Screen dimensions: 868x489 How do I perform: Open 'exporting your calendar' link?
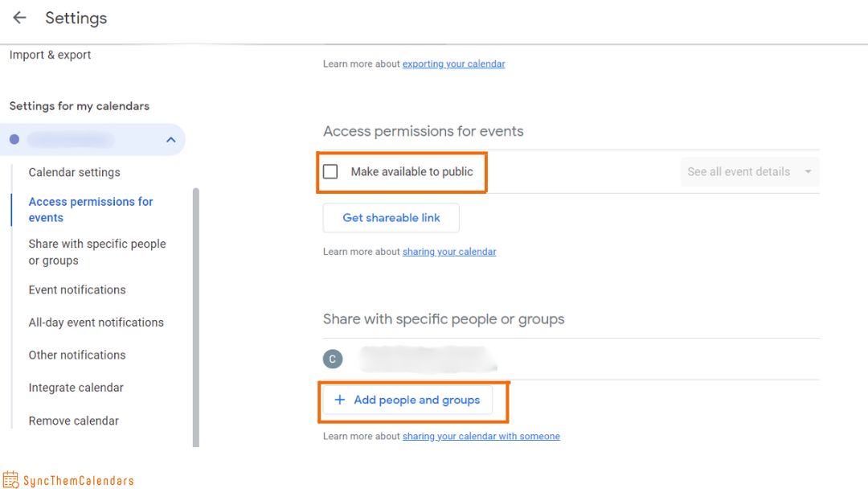[x=453, y=64]
